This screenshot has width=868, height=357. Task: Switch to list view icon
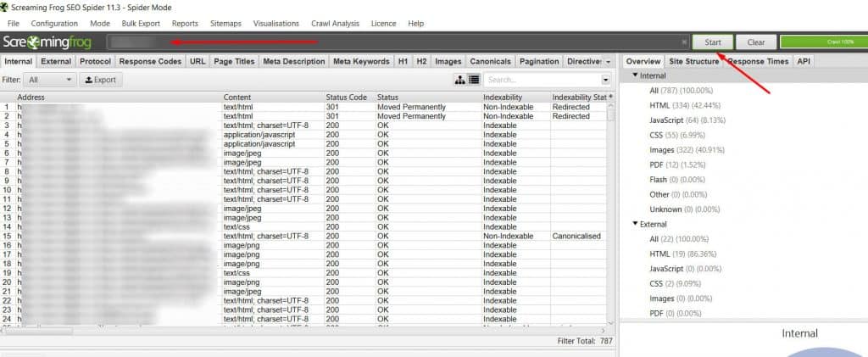(474, 80)
